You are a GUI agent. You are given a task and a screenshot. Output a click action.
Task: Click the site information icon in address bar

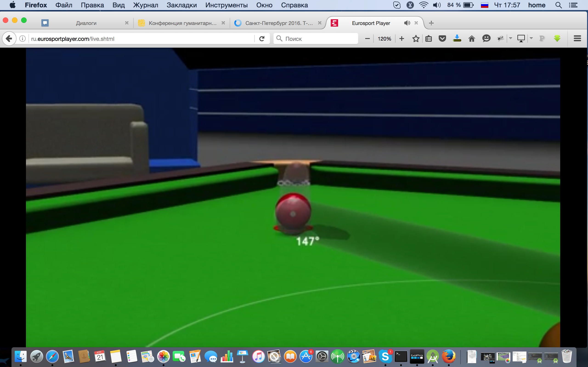[22, 39]
